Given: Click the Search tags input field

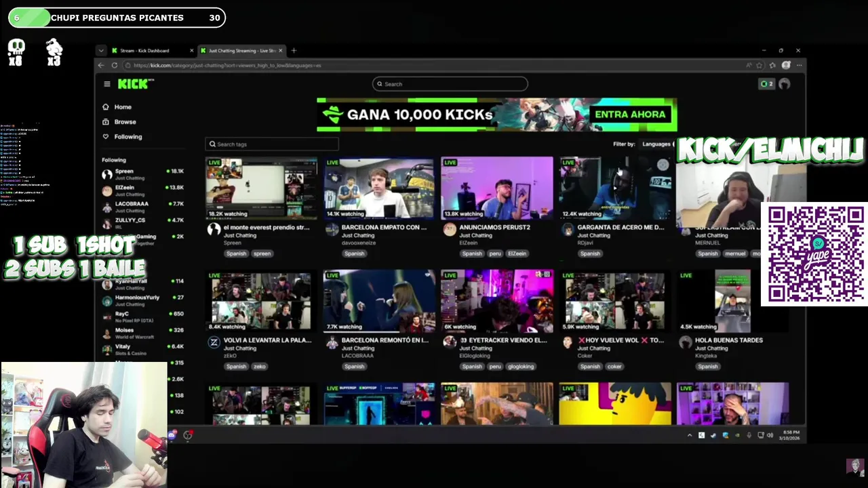Looking at the screenshot, I should coord(272,144).
